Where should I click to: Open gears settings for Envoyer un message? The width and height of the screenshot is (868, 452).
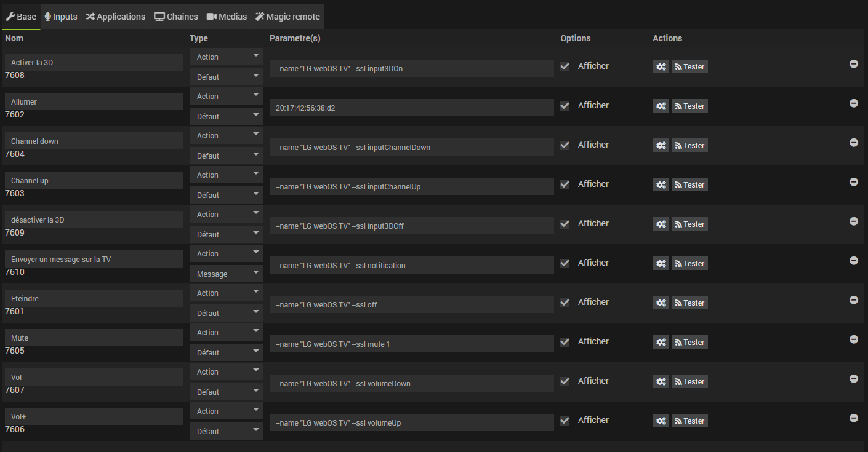(x=661, y=264)
